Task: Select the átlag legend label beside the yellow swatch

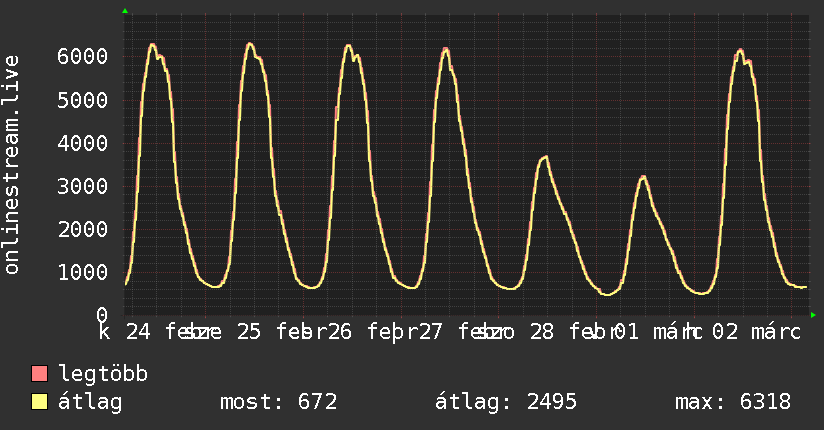Action: [90, 402]
